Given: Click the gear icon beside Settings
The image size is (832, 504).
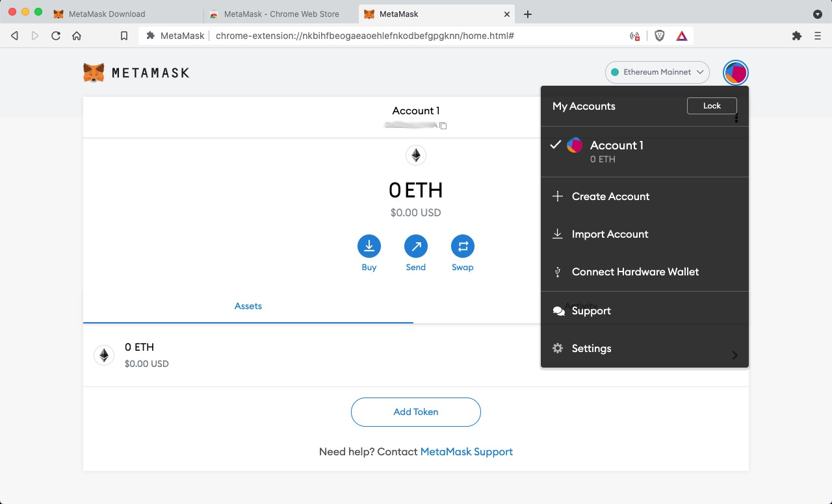Looking at the screenshot, I should click(558, 348).
